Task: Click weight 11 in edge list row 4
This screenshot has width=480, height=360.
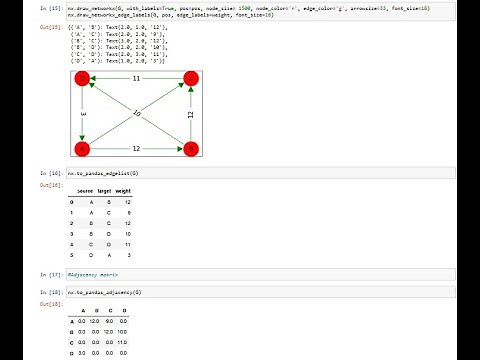Action: point(128,245)
